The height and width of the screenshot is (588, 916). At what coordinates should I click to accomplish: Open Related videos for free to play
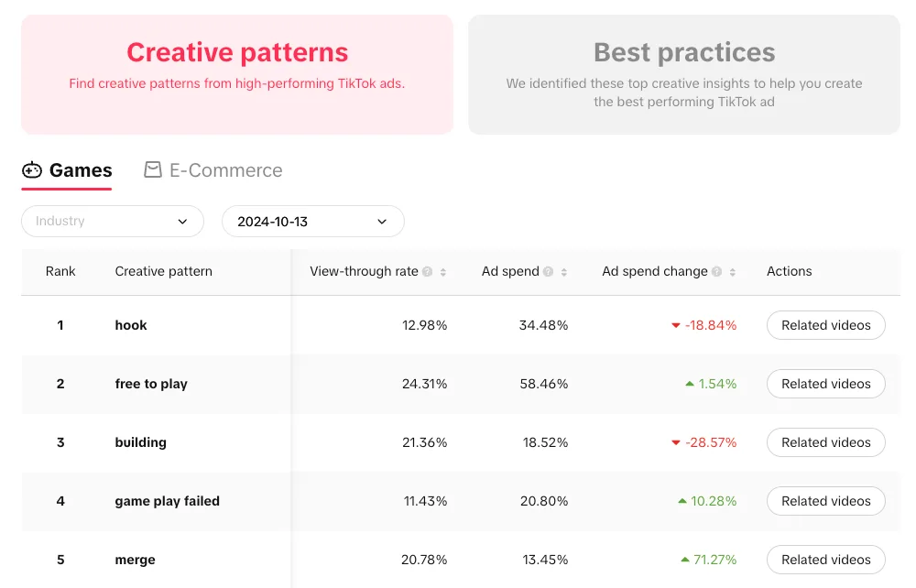(x=826, y=384)
